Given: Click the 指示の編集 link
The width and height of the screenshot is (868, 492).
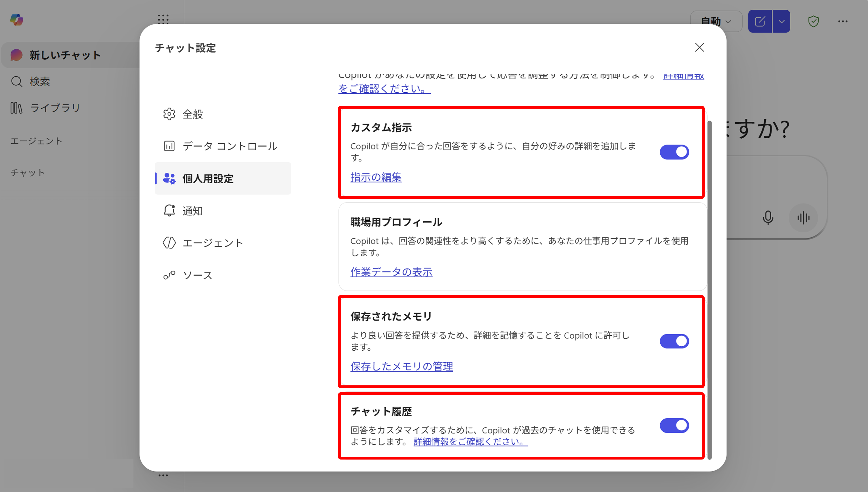Looking at the screenshot, I should point(376,177).
